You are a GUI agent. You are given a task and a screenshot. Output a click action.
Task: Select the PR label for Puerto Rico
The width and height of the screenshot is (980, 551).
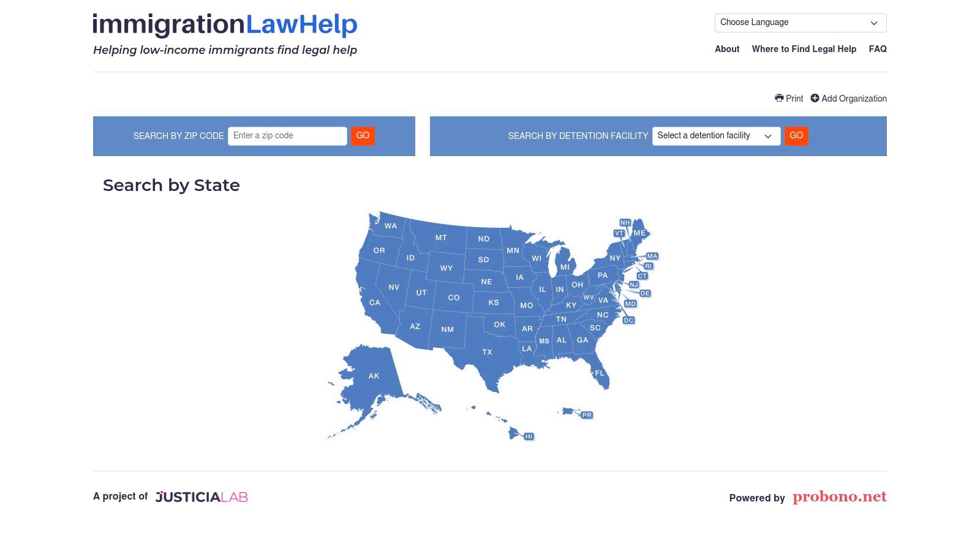point(586,414)
